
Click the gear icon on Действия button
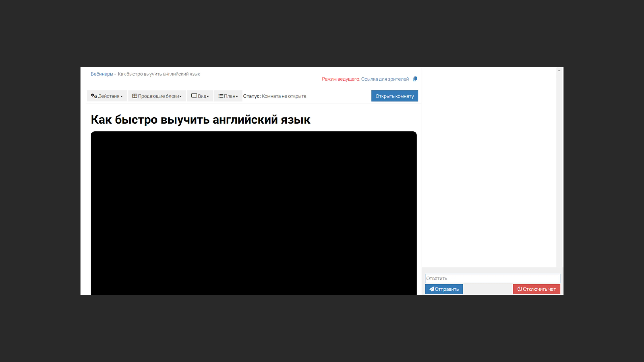pos(94,96)
